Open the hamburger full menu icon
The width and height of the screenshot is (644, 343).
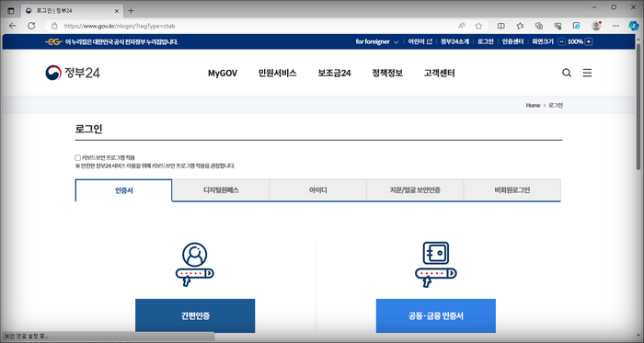pyautogui.click(x=587, y=73)
